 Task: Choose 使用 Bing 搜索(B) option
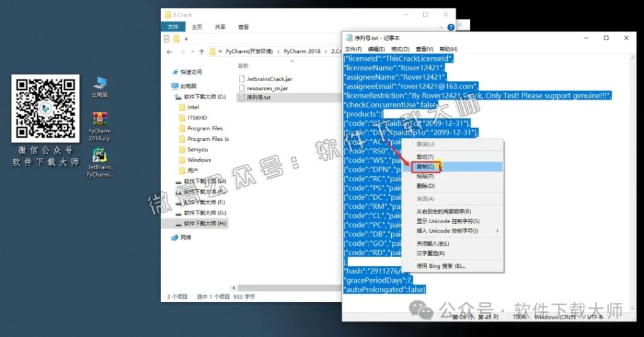[452, 266]
